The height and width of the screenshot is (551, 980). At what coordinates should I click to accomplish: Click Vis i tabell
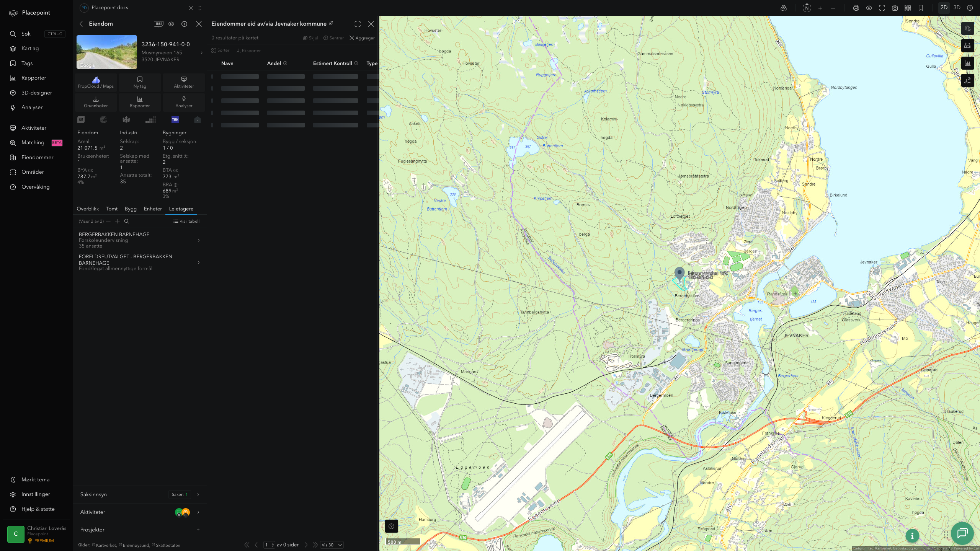point(186,221)
